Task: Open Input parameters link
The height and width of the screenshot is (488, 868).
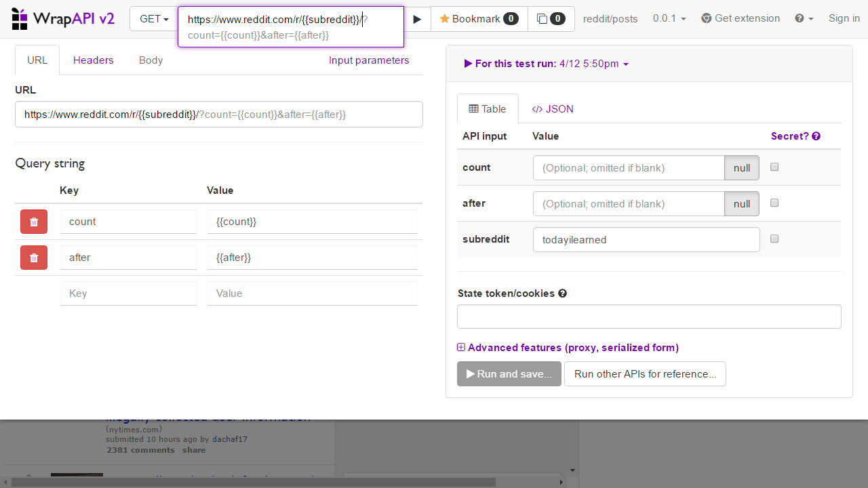Action: coord(369,60)
